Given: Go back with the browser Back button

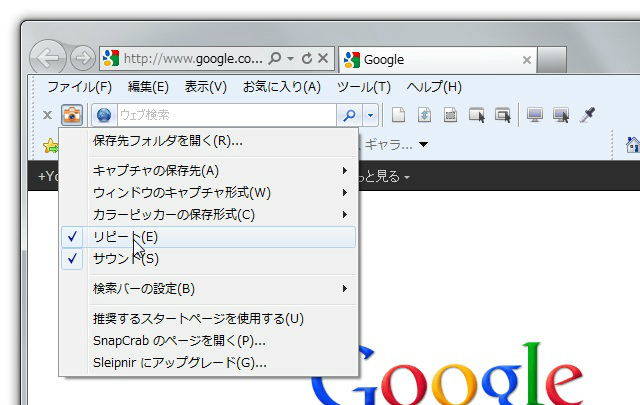Looking at the screenshot, I should coord(48,58).
